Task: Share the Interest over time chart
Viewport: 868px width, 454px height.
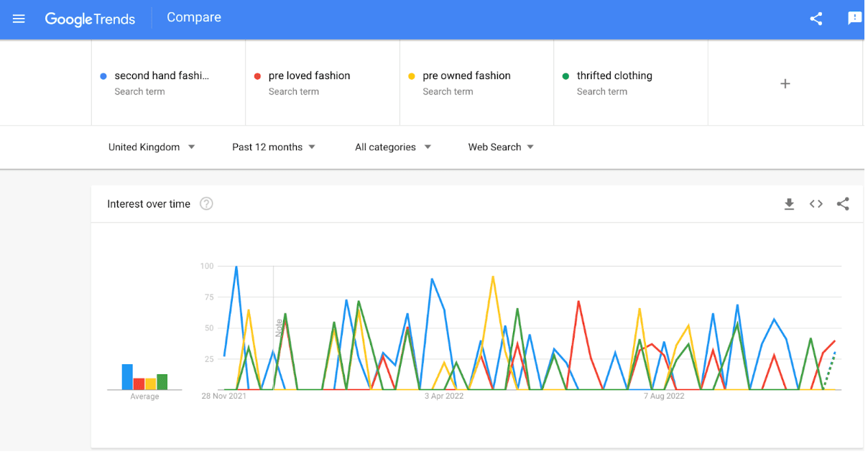Action: coord(843,204)
